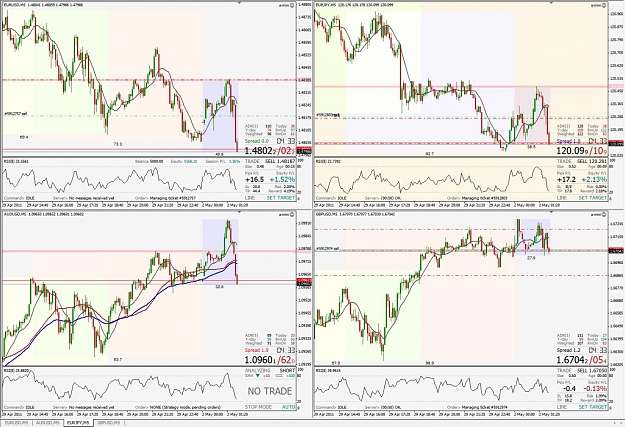Switch to the EURUSD,M5 chart tab
The image size is (625, 427).
[16, 423]
